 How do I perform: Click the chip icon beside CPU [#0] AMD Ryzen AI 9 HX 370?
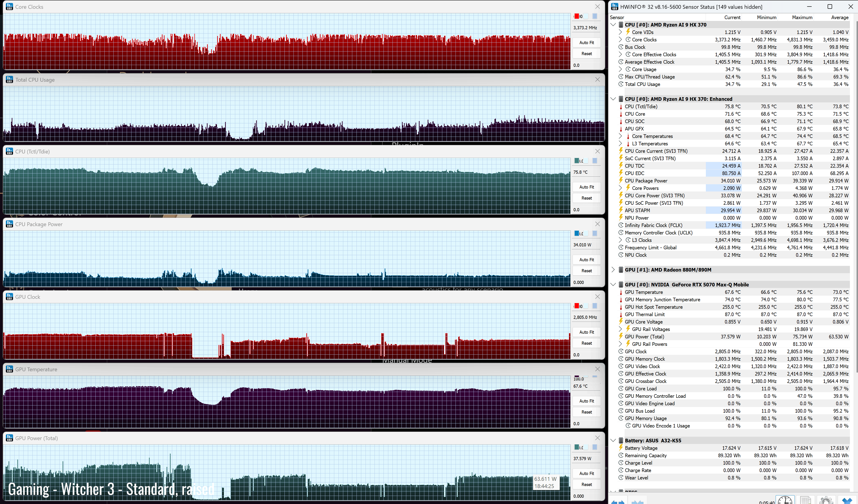pyautogui.click(x=621, y=25)
